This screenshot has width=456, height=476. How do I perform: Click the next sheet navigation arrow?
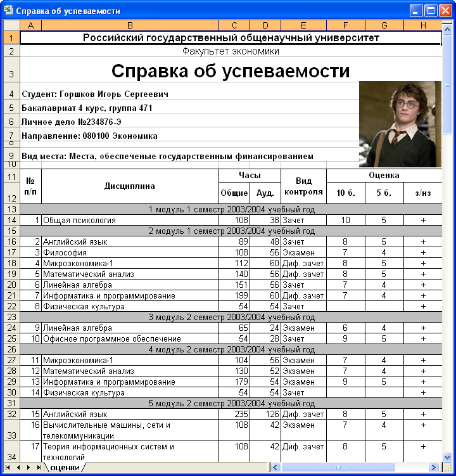coord(28,468)
